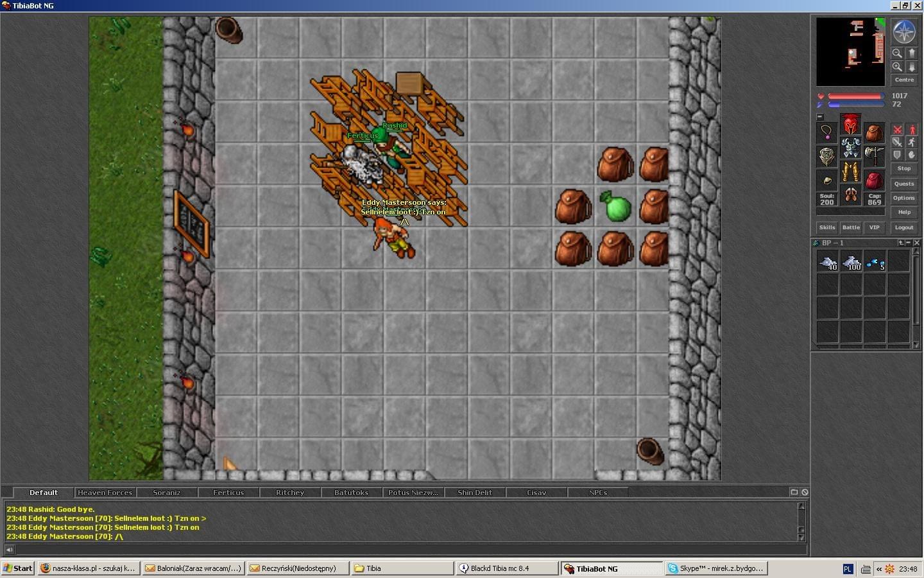Select the boots equipment slot
The width and height of the screenshot is (924, 578).
(851, 195)
